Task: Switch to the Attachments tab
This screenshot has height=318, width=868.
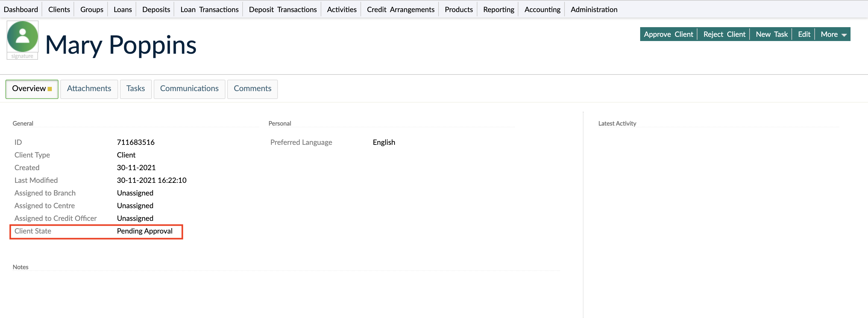Action: [x=89, y=89]
